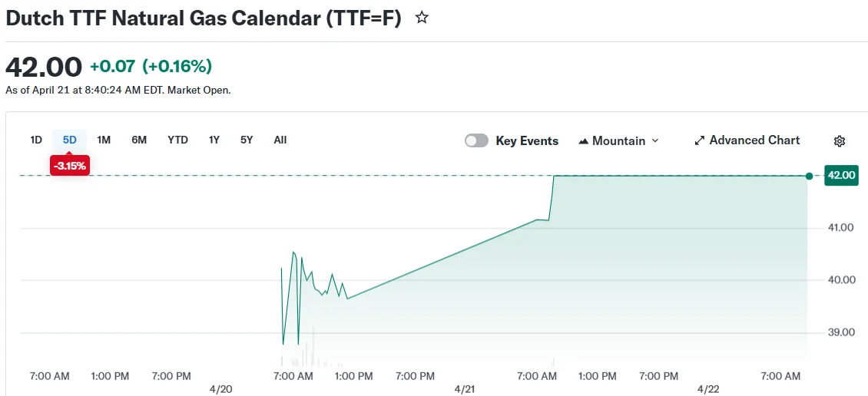Click the star icon to follow TTF=F
Screen dimensions: 868x396
(x=422, y=18)
